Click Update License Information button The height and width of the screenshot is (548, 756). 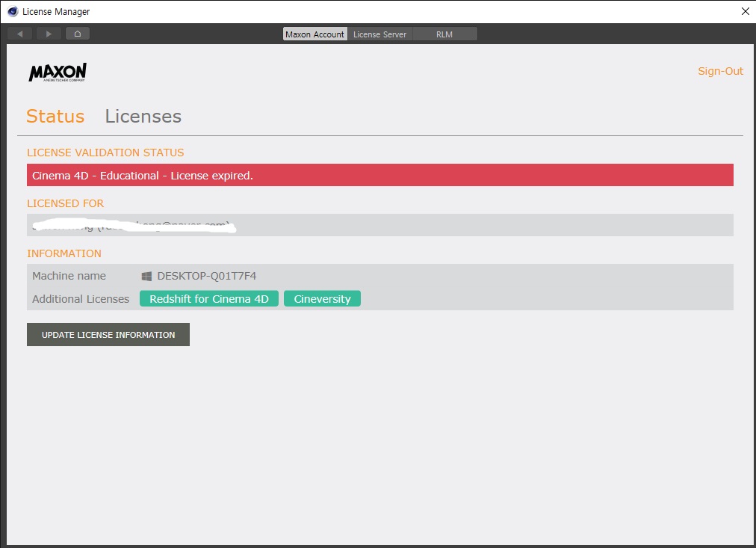point(108,334)
